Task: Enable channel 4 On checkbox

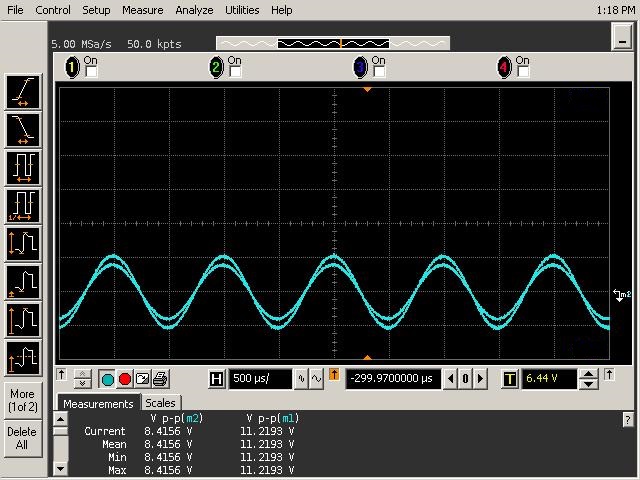Action: click(x=523, y=71)
